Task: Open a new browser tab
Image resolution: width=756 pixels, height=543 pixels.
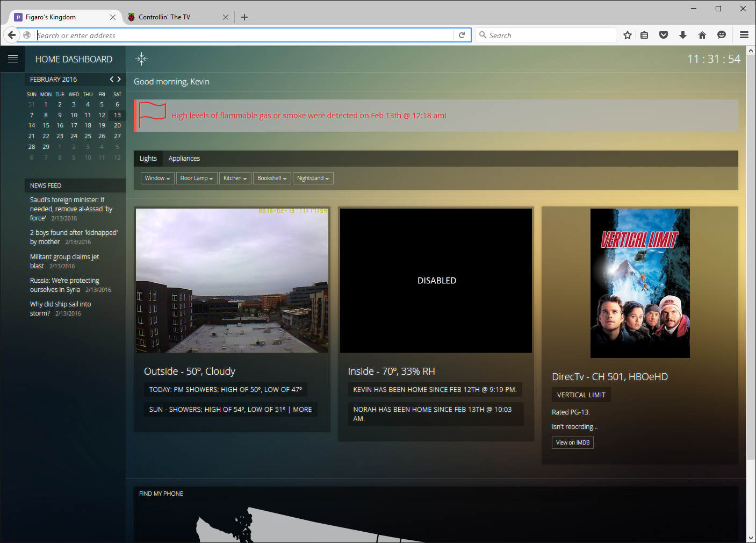Action: tap(244, 17)
